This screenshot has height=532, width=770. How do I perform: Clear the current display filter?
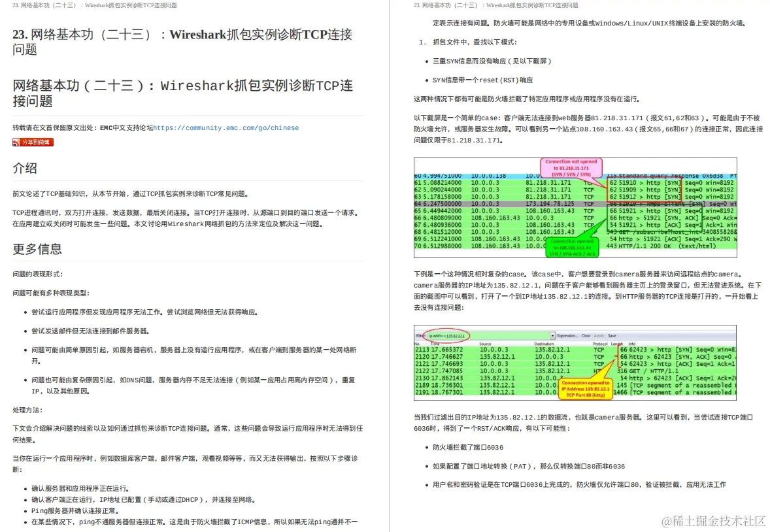tap(585, 335)
